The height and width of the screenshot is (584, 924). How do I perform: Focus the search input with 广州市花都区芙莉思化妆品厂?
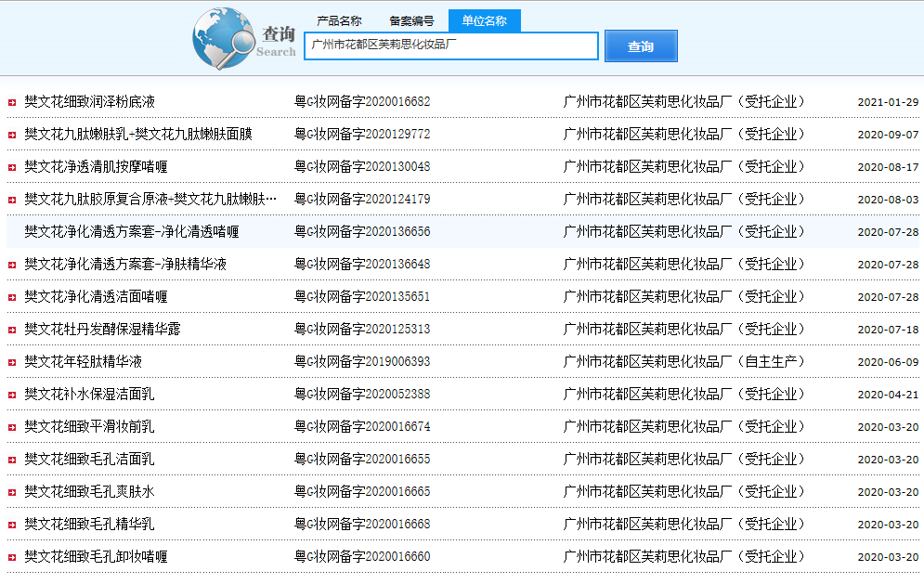(450, 46)
